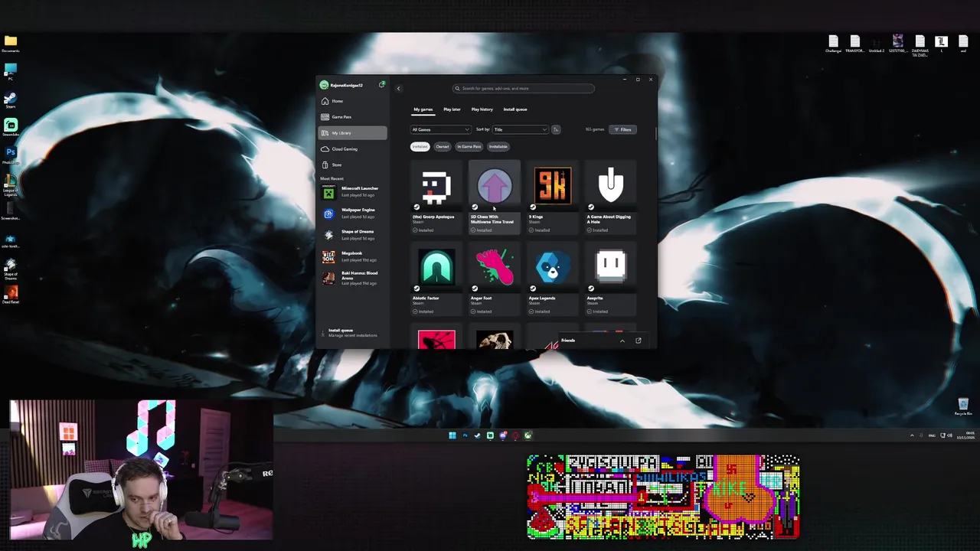Open the Filters button
The width and height of the screenshot is (980, 551).
[x=622, y=129]
